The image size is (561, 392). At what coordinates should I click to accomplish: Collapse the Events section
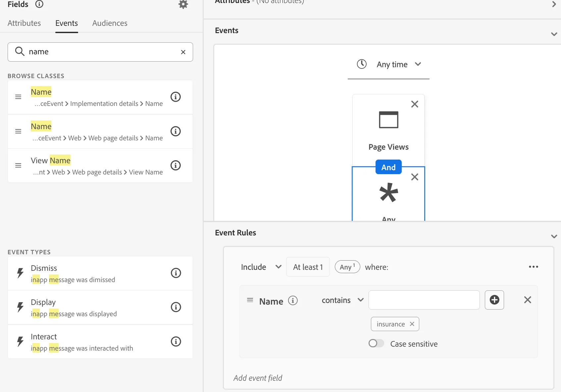point(554,34)
